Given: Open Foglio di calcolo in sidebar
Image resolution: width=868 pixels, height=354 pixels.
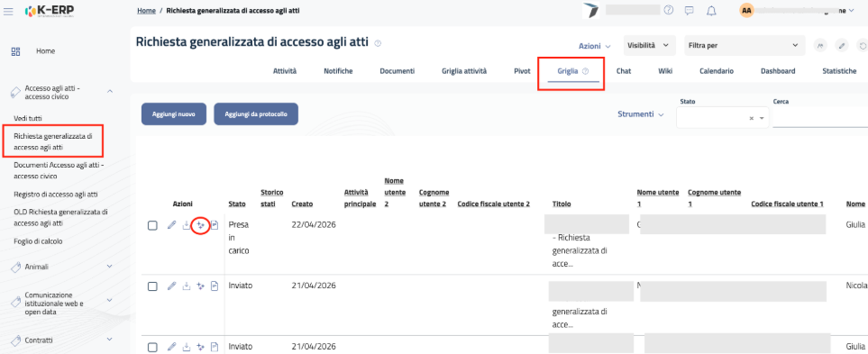Looking at the screenshot, I should tap(38, 241).
